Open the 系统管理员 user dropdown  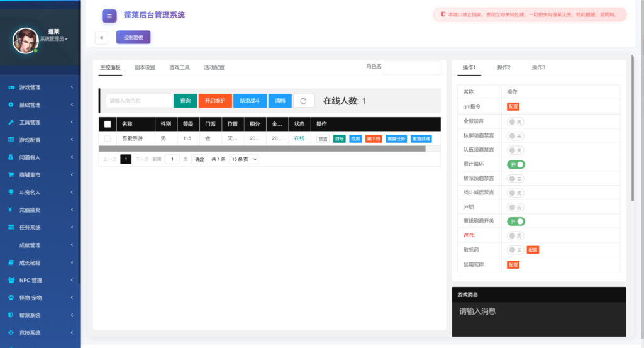[54, 39]
